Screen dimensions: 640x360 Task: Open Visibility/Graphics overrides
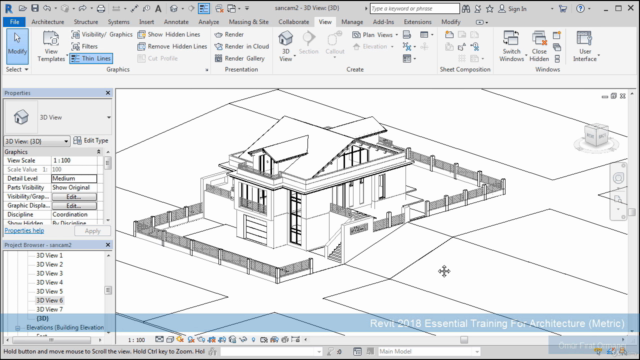[x=102, y=34]
